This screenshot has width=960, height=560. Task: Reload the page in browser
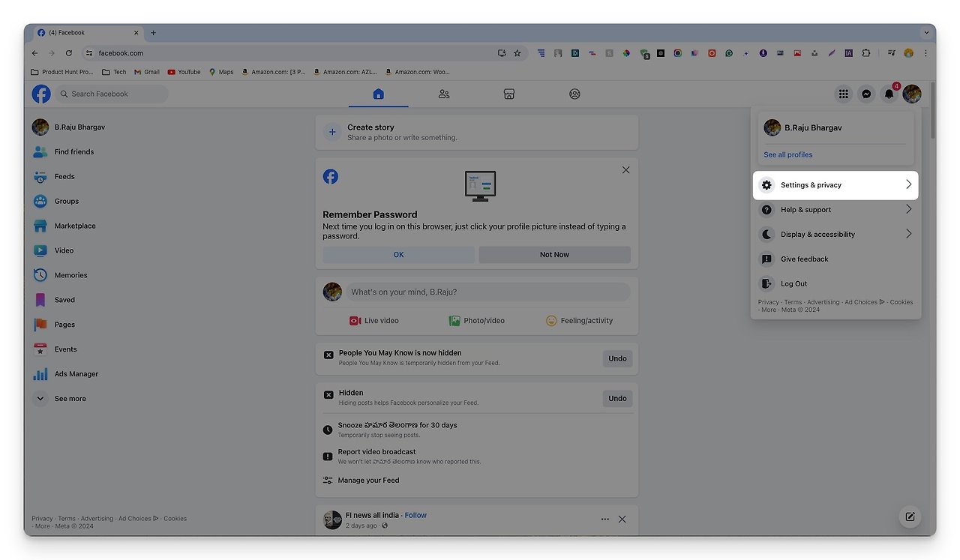69,53
